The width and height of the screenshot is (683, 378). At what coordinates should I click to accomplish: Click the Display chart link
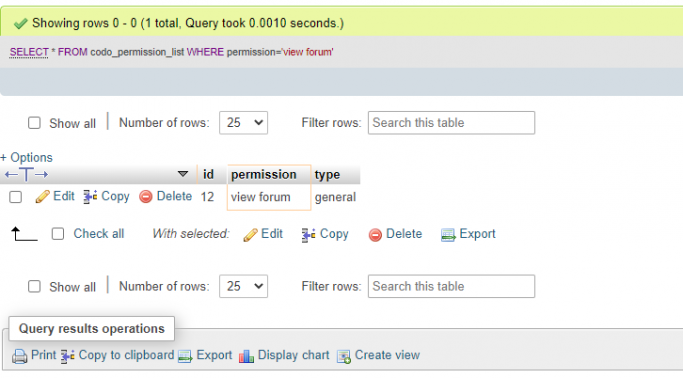click(294, 355)
